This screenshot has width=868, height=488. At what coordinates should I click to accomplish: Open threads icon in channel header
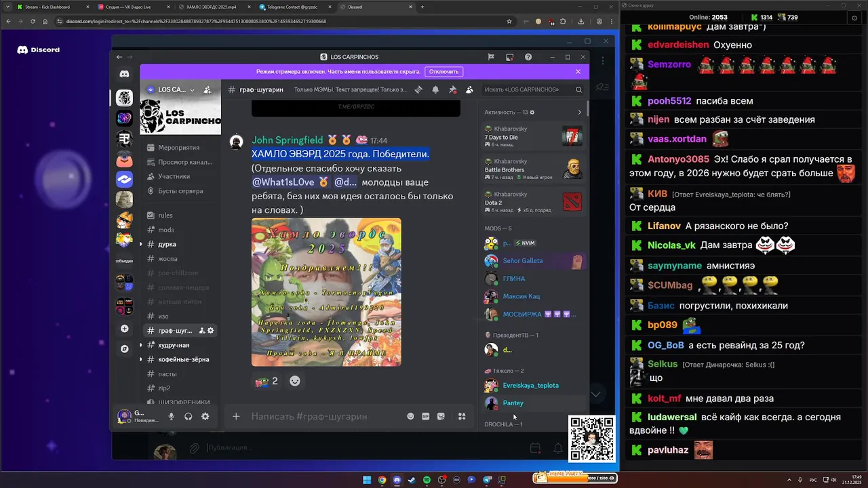[x=419, y=89]
